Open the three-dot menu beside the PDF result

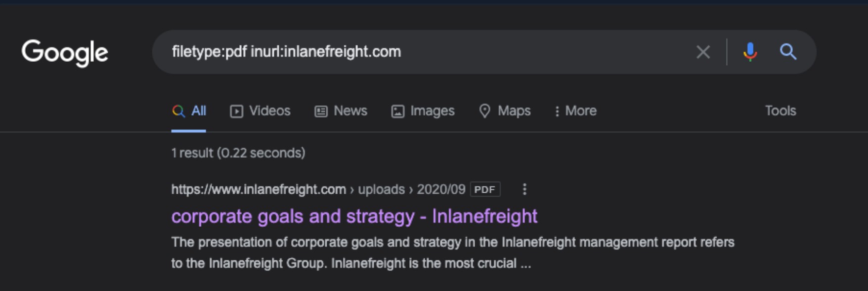524,189
